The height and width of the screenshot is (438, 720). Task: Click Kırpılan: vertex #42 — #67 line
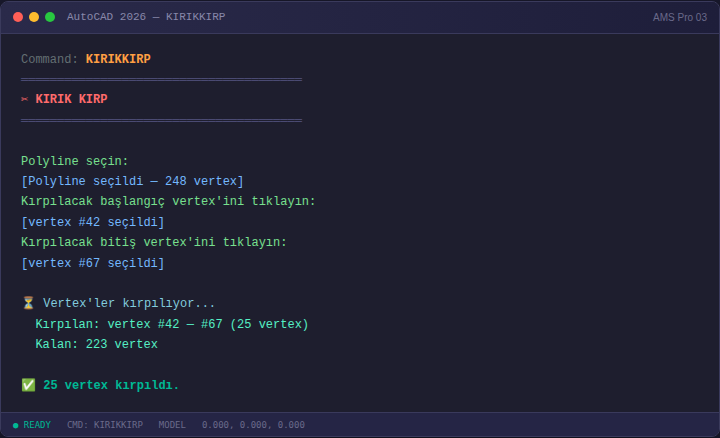172,324
